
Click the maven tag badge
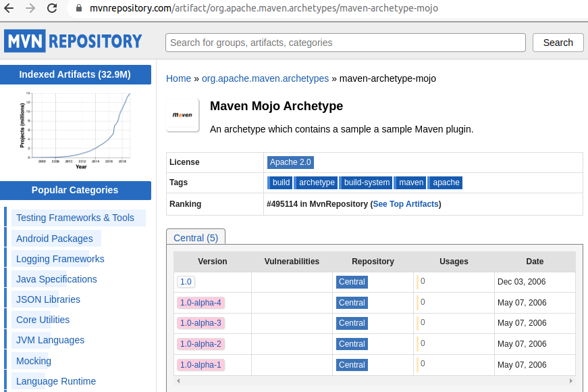coord(410,182)
